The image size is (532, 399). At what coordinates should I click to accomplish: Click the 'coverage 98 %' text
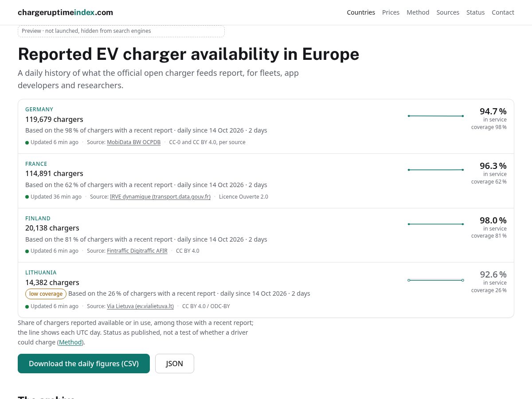[489, 127]
